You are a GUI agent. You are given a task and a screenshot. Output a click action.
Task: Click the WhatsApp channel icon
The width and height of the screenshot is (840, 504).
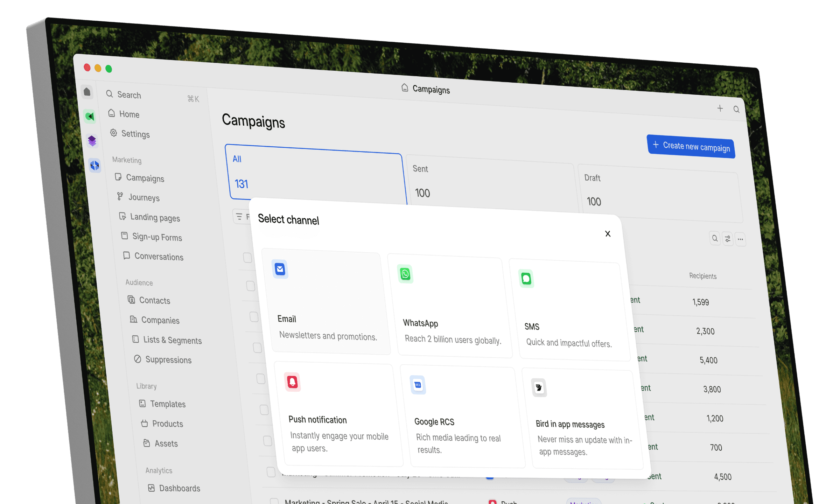click(x=405, y=274)
